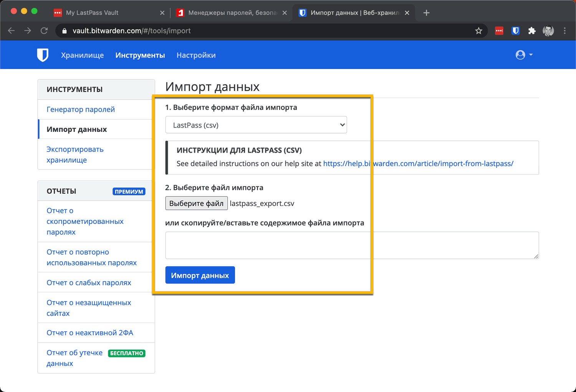Close the Менеджеры паролей tab
The height and width of the screenshot is (392, 576).
285,13
